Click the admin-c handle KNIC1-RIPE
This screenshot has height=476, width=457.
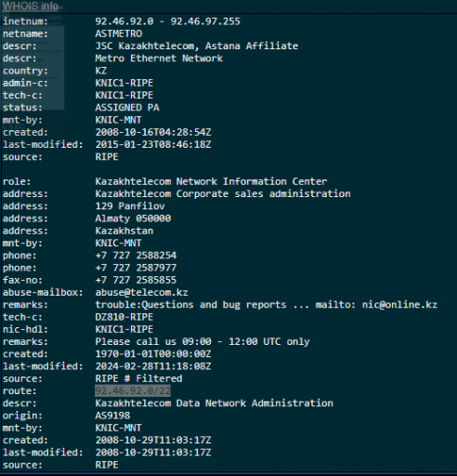click(124, 83)
